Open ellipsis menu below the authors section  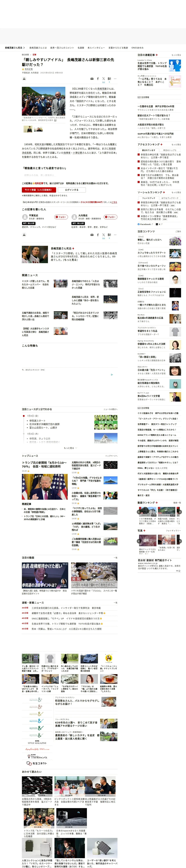point(115,235)
